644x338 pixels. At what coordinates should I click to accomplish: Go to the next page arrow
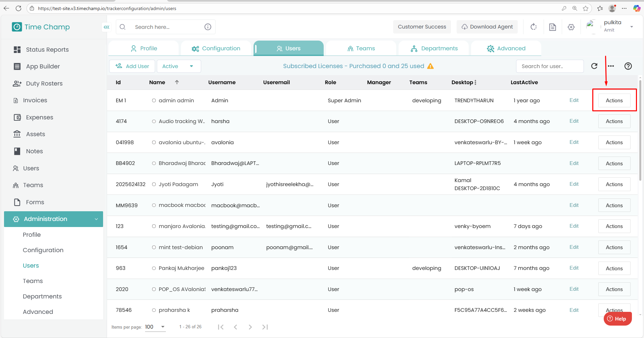250,327
